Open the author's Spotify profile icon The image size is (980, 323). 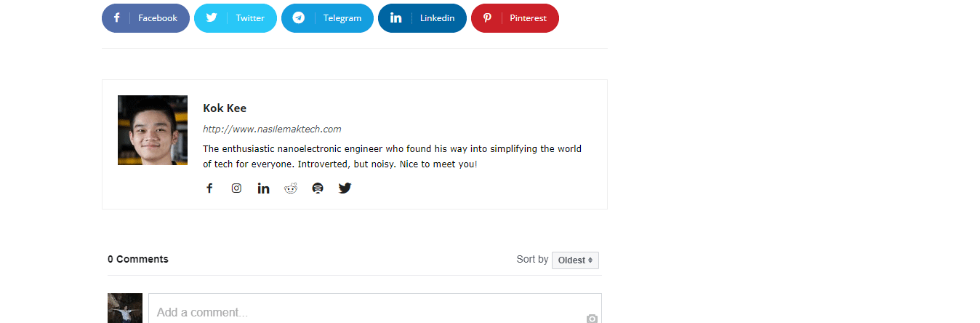[x=318, y=188]
